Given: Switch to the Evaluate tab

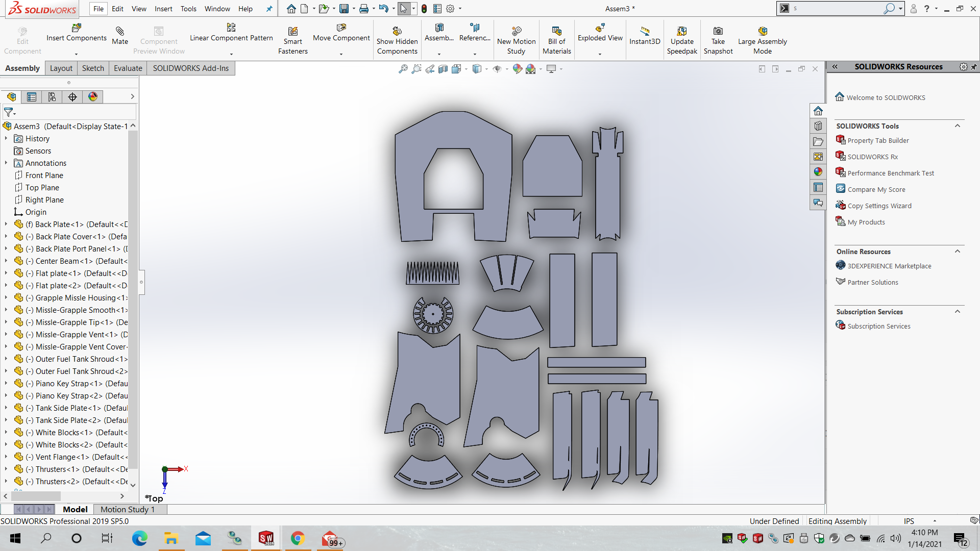Looking at the screenshot, I should click(x=128, y=68).
